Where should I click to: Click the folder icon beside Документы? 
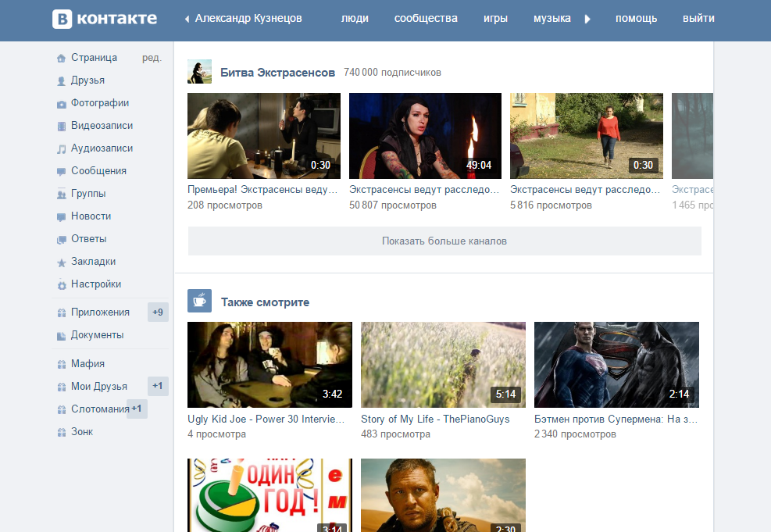[62, 336]
